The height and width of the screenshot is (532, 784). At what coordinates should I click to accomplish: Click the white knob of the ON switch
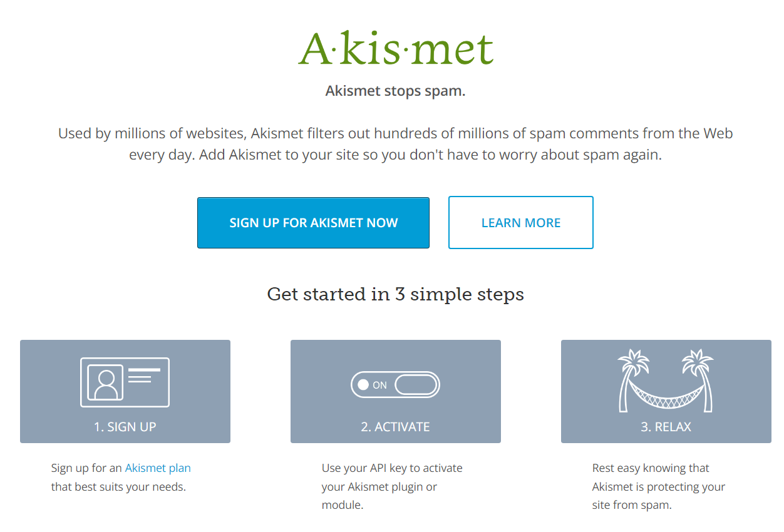[x=362, y=384]
